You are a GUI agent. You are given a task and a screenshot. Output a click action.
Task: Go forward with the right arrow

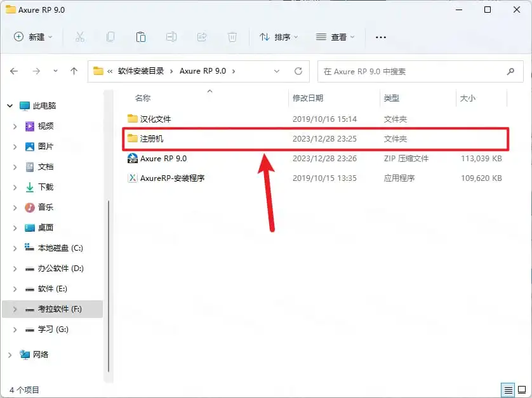pos(36,71)
